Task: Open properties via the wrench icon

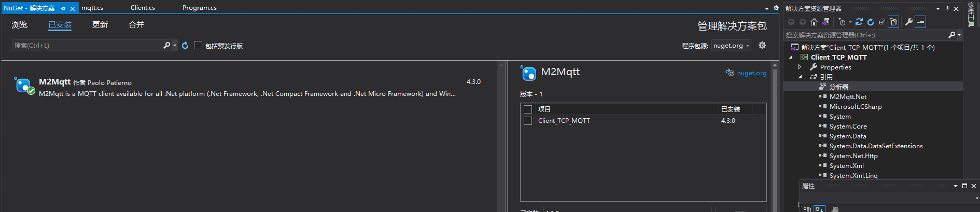Action: (x=908, y=22)
